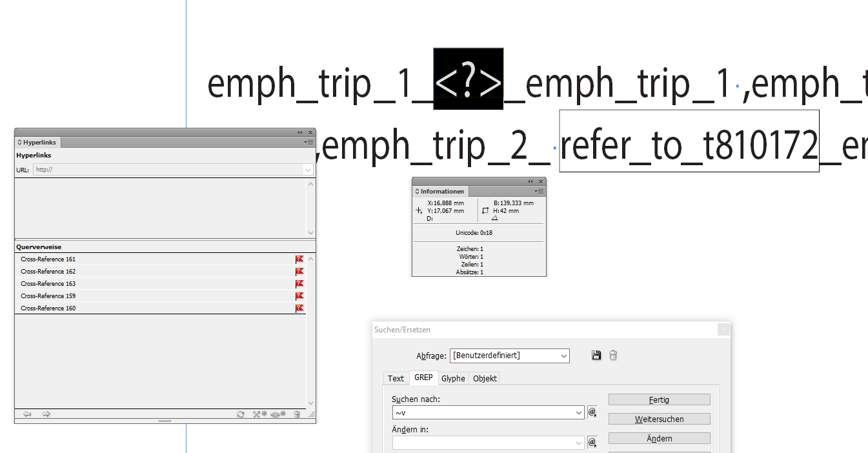Open the Hyperlinks panel flyout menu

coord(308,142)
